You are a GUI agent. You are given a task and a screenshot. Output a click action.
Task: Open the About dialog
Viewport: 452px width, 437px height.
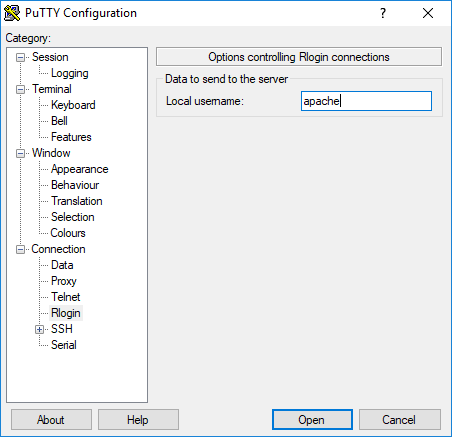point(51,420)
